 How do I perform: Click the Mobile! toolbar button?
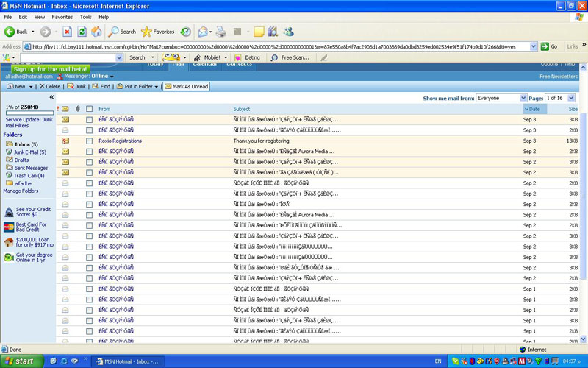tap(207, 57)
